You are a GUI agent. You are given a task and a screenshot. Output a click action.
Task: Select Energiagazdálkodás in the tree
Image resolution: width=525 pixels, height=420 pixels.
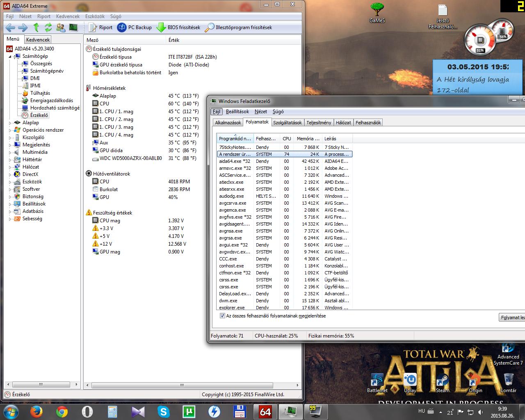click(x=51, y=100)
